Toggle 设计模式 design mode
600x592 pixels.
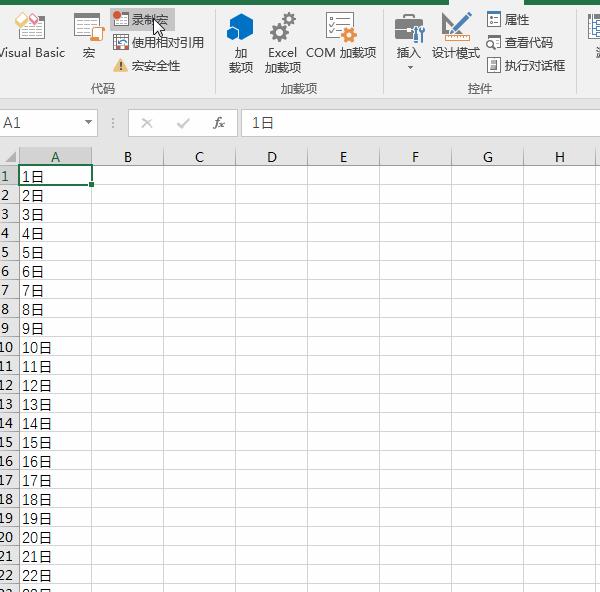pos(456,36)
